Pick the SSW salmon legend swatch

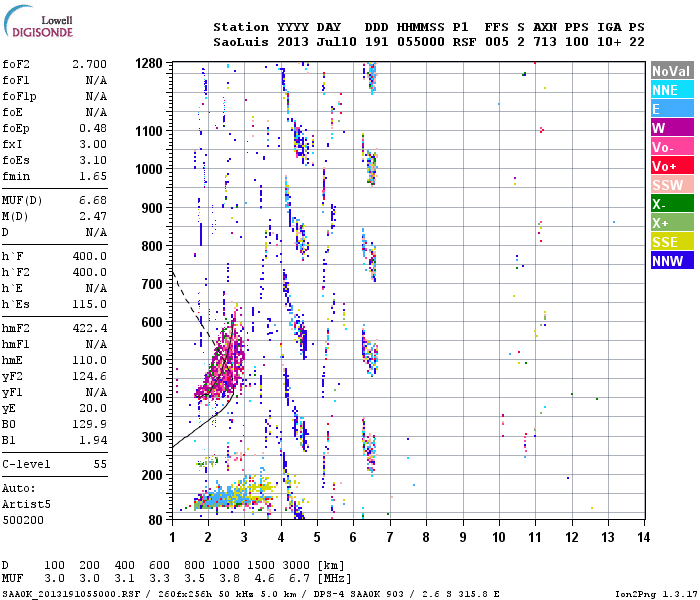pos(672,185)
